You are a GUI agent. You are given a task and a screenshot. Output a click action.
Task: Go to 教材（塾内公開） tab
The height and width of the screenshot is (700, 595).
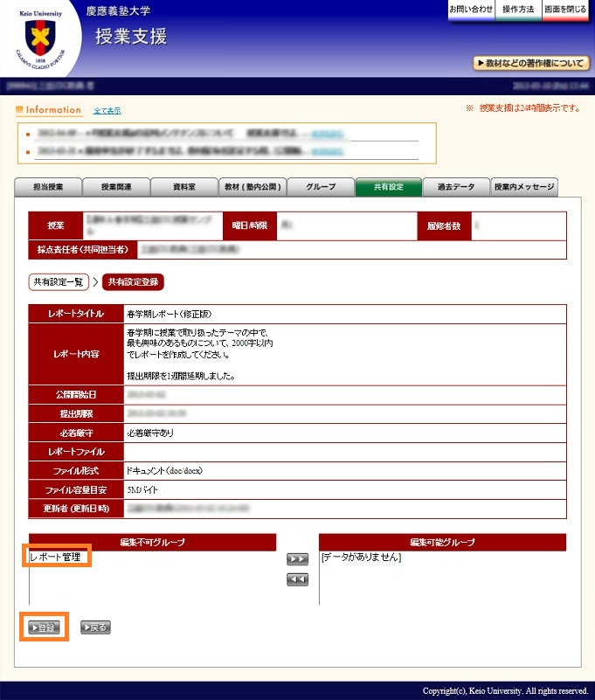point(253,187)
